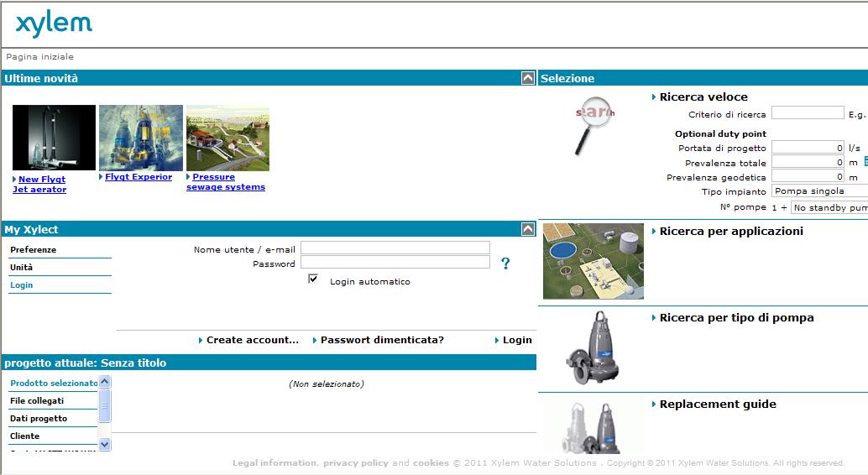Click the project list scroll-up arrow
The image size is (868, 475).
point(105,382)
